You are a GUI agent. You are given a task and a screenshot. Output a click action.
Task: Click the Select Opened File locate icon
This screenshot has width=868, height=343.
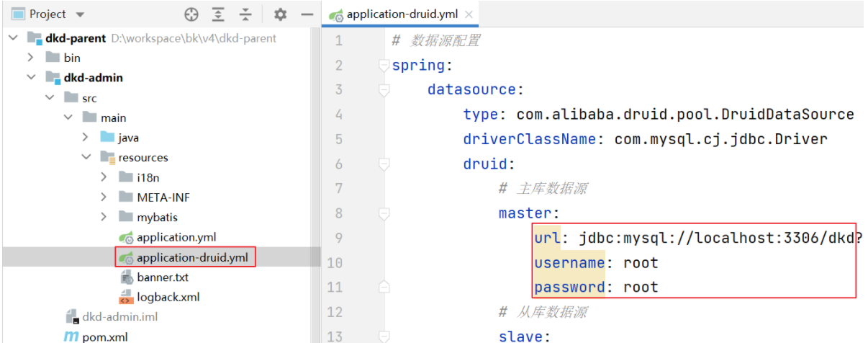tap(191, 14)
